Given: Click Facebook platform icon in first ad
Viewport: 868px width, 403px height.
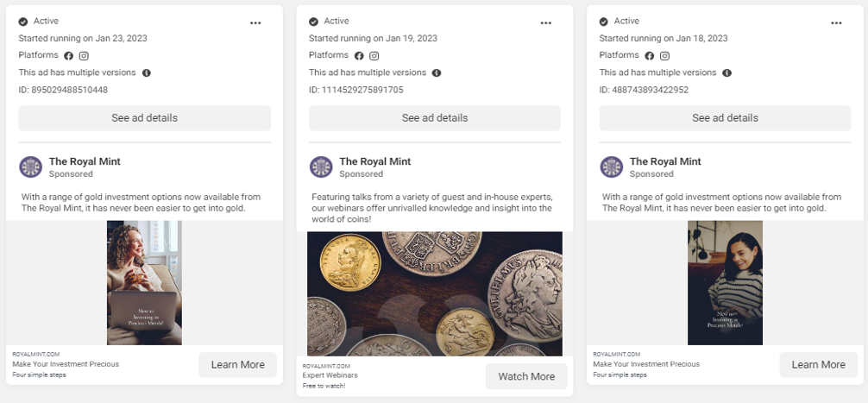Looking at the screenshot, I should (69, 56).
